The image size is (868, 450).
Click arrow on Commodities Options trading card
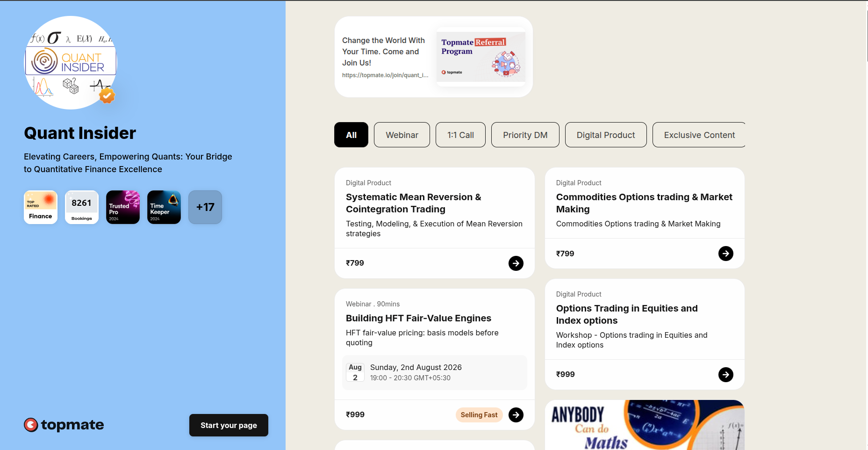tap(726, 254)
